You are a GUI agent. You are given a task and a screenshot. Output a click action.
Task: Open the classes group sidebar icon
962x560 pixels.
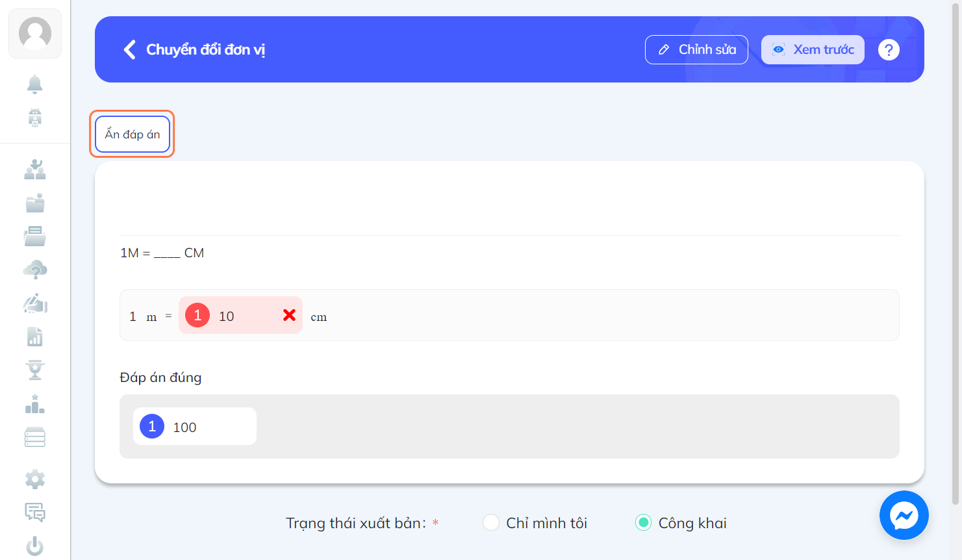[35, 170]
